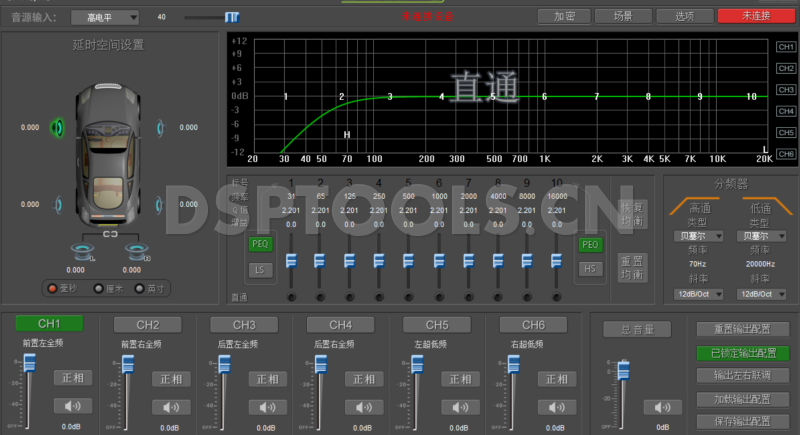Image resolution: width=800 pixels, height=435 pixels.
Task: Click the red 未连接 connection button
Action: (x=754, y=16)
